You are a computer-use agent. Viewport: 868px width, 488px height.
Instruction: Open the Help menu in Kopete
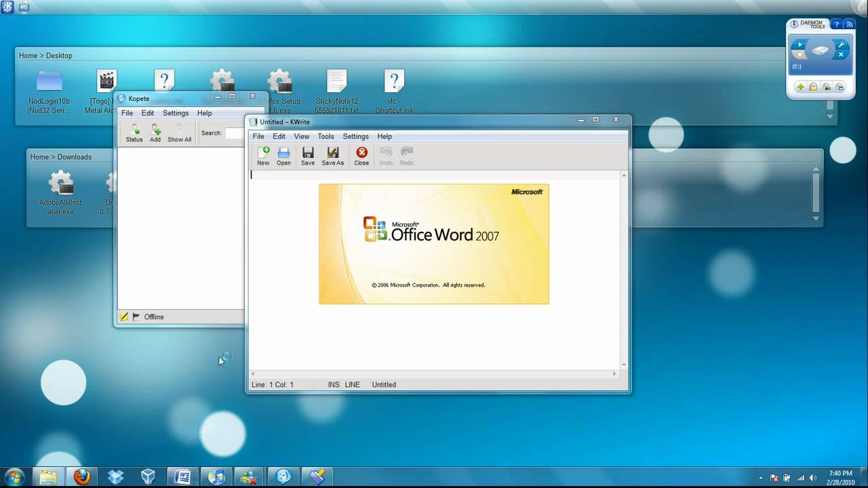(204, 113)
